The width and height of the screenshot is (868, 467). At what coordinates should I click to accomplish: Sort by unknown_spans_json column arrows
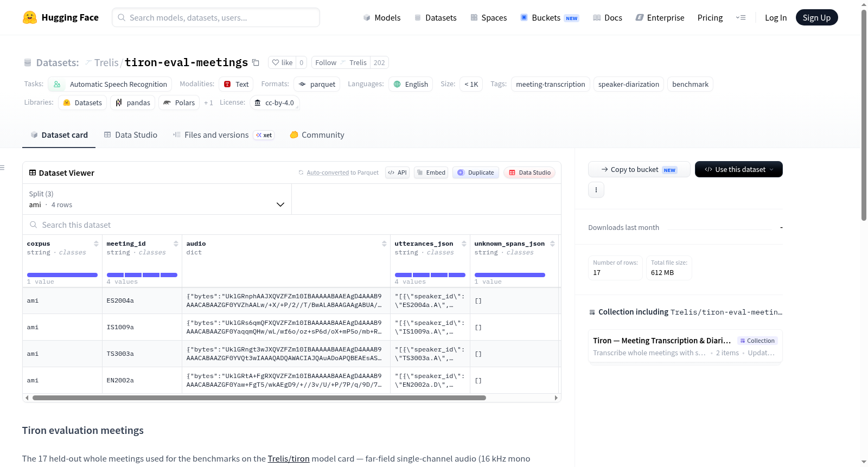(552, 244)
